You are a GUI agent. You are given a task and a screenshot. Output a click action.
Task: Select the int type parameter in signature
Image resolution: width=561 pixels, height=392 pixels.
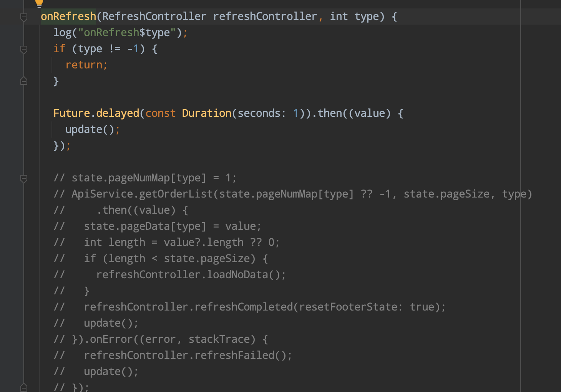click(339, 16)
